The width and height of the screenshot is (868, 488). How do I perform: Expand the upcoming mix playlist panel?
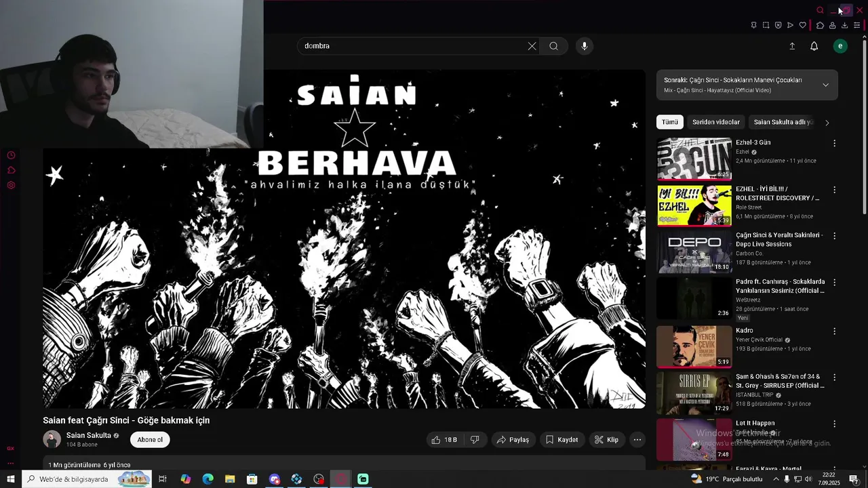pos(825,85)
